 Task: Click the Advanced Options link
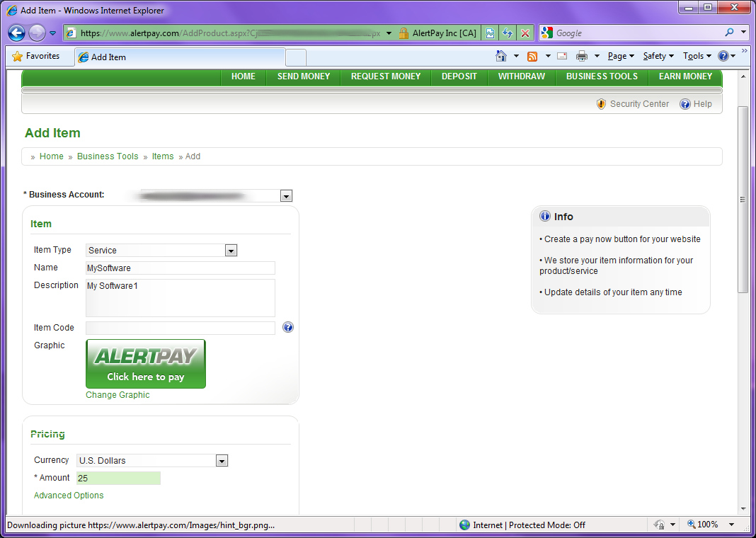69,495
